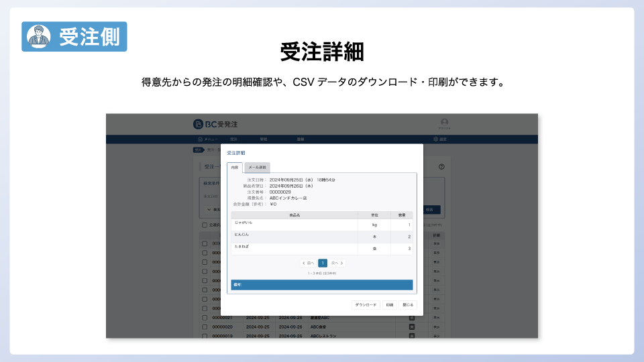Click the 印刷 print button
The width and height of the screenshot is (644, 362).
389,305
